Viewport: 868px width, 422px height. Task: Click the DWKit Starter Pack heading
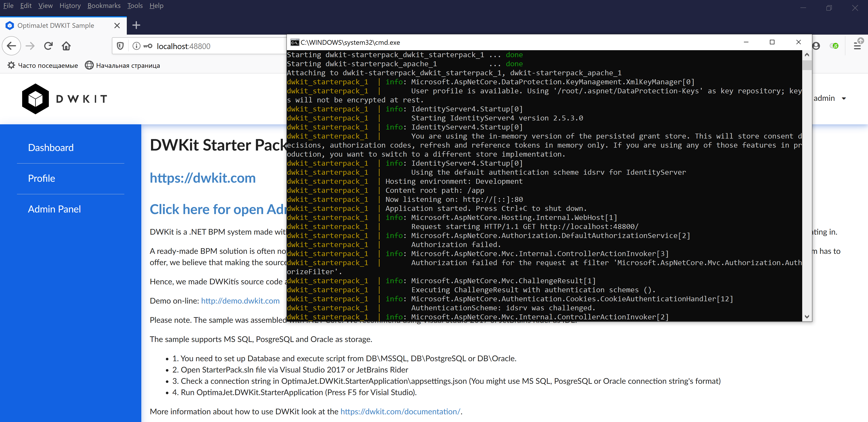(218, 145)
